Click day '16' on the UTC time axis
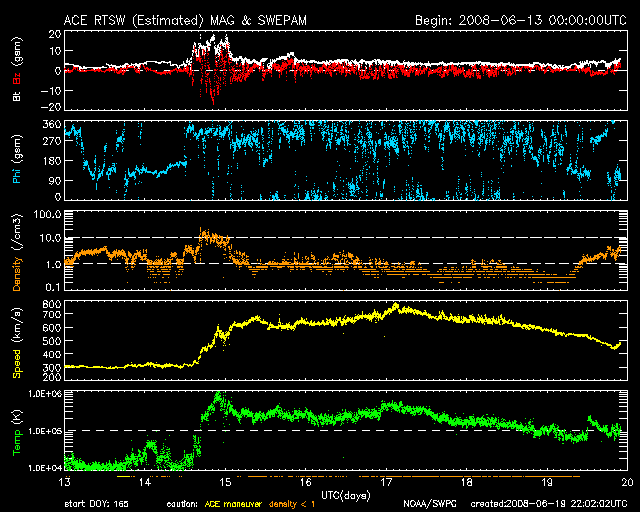Viewport: 640px width, 512px height. click(x=306, y=482)
